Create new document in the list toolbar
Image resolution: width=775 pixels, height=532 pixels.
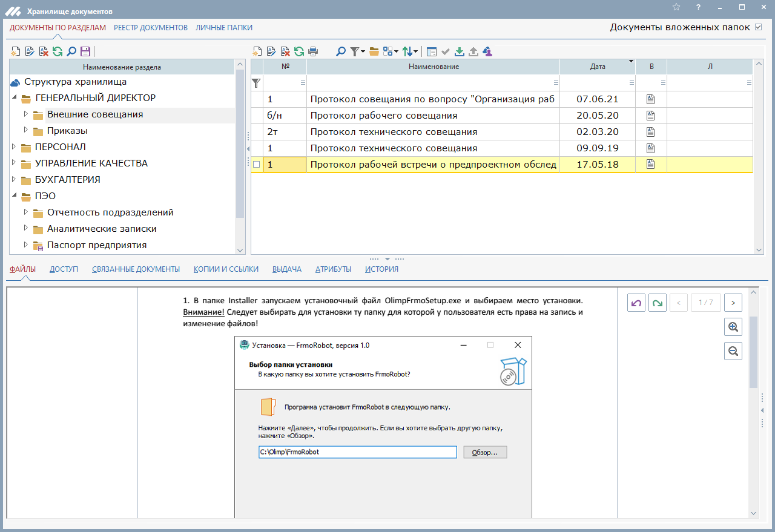point(257,51)
